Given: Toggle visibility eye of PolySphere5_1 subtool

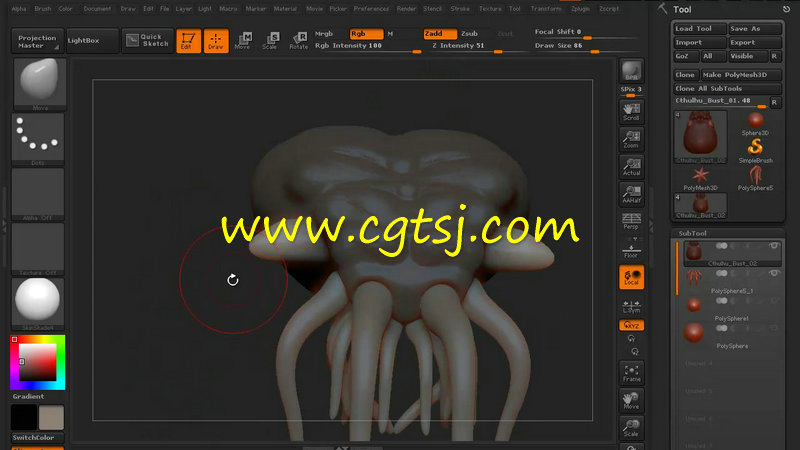Looking at the screenshot, I should 774,273.
